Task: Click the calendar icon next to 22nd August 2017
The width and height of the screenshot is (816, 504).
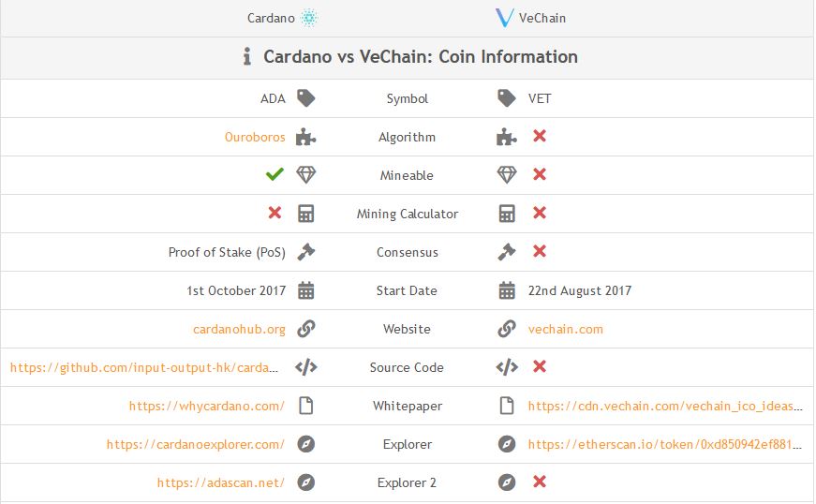Action: (507, 290)
